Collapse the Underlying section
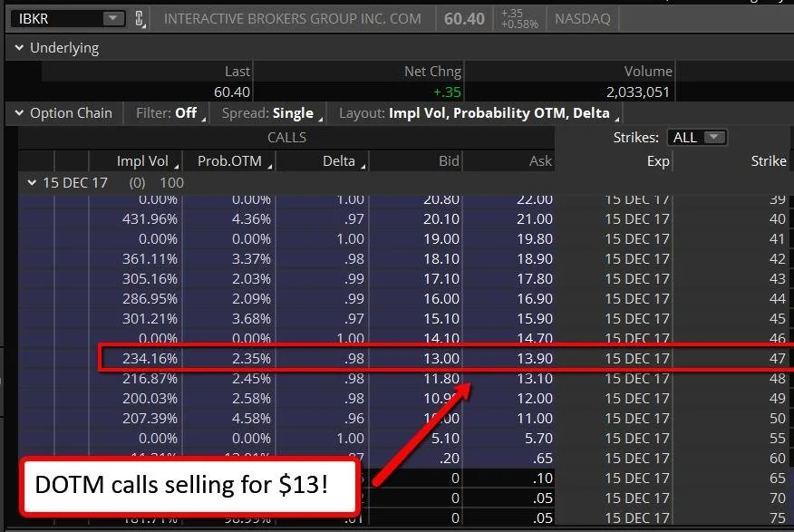Viewport: 794px width, 532px height. coord(19,48)
